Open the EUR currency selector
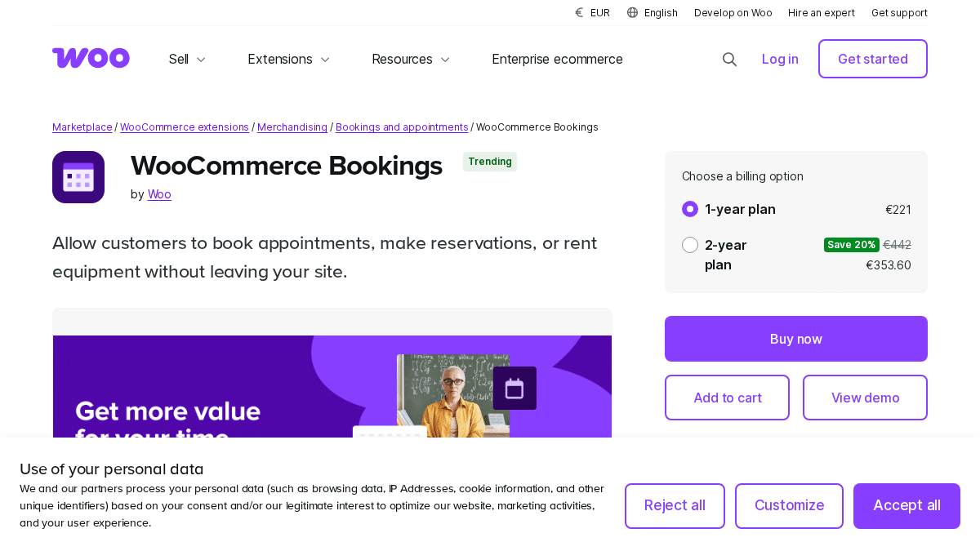980x551 pixels. click(592, 12)
